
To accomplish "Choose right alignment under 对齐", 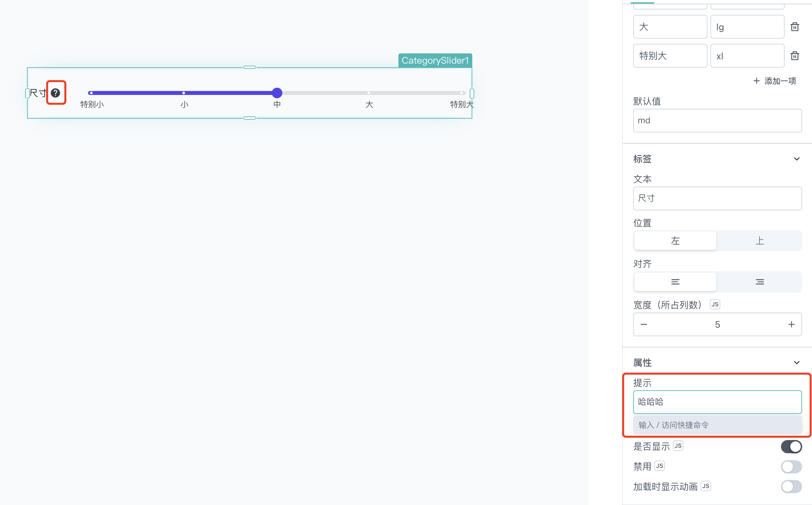I will coord(760,282).
